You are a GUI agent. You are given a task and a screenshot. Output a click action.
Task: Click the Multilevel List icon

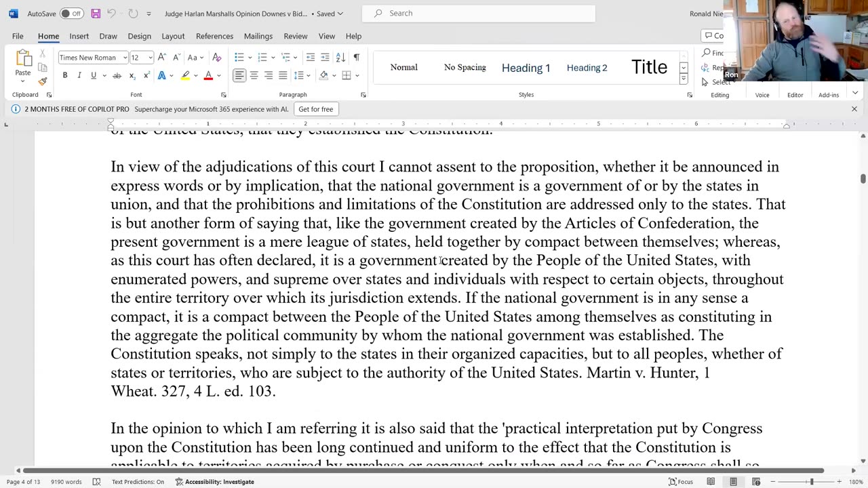click(285, 58)
